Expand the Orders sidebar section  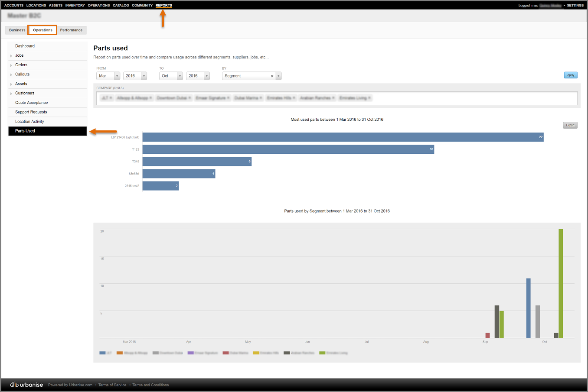pyautogui.click(x=11, y=65)
